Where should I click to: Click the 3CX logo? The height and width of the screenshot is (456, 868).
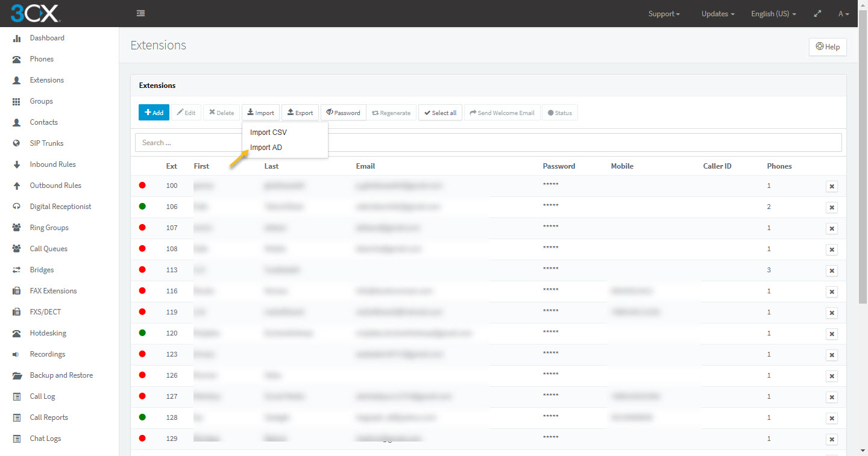tap(35, 13)
